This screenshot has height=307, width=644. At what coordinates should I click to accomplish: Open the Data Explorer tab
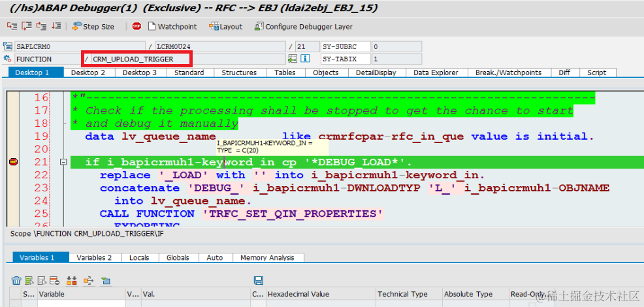pos(436,73)
